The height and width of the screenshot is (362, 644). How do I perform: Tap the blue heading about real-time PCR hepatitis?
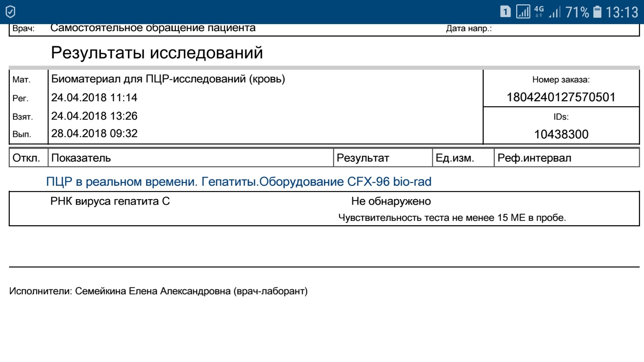pos(238,181)
